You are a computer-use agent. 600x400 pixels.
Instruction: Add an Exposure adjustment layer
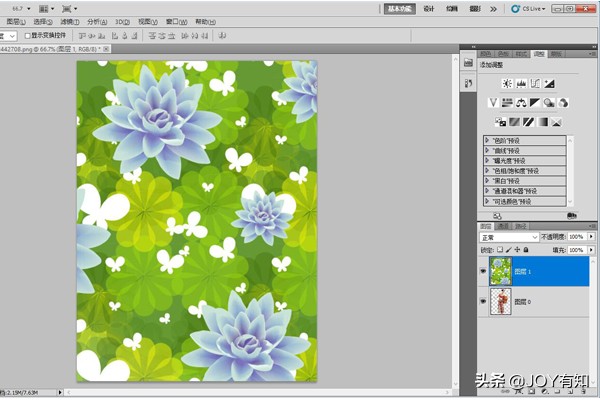(x=549, y=83)
